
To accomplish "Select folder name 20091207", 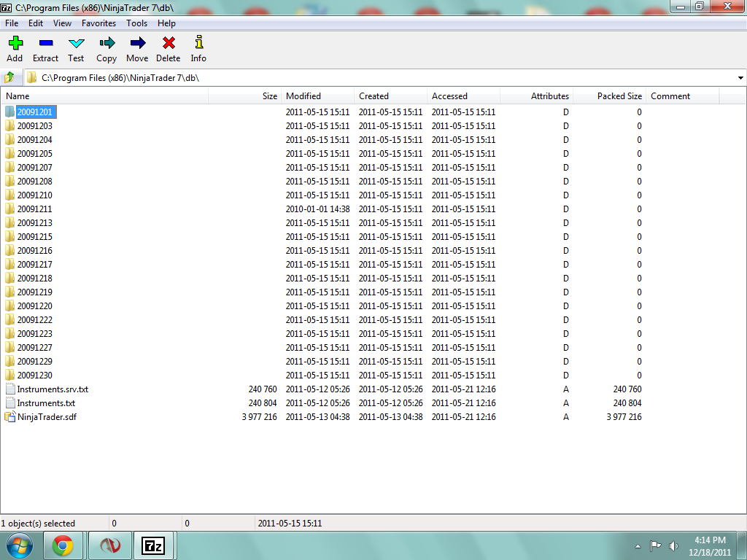I will (35, 167).
